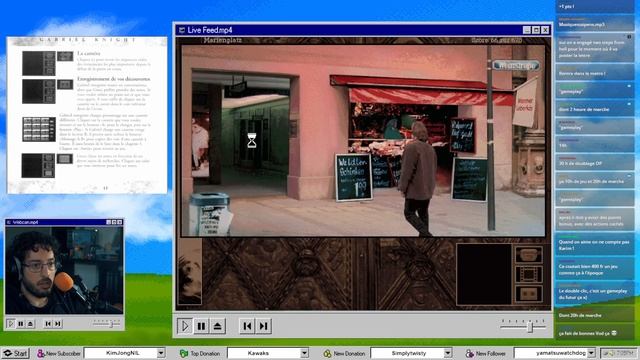The image size is (640, 360).
Task: Click the system tray clock in taskbar
Action: point(618,353)
